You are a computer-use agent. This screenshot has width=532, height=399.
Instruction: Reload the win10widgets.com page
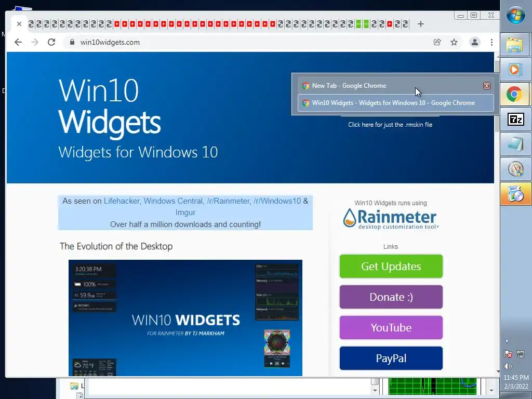(x=51, y=42)
